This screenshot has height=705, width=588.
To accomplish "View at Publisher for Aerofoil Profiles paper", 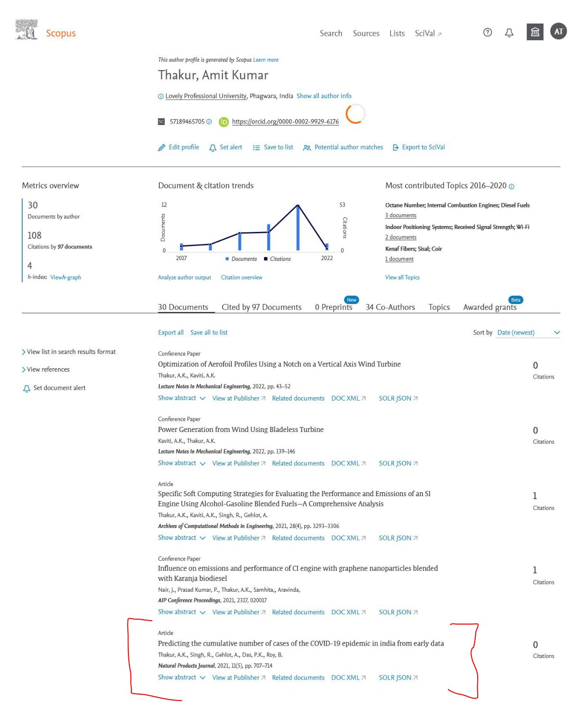I will (x=239, y=398).
